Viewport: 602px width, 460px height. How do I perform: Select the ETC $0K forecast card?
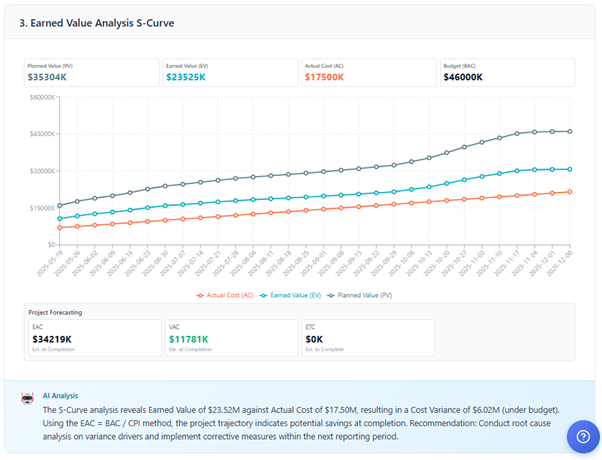point(367,338)
